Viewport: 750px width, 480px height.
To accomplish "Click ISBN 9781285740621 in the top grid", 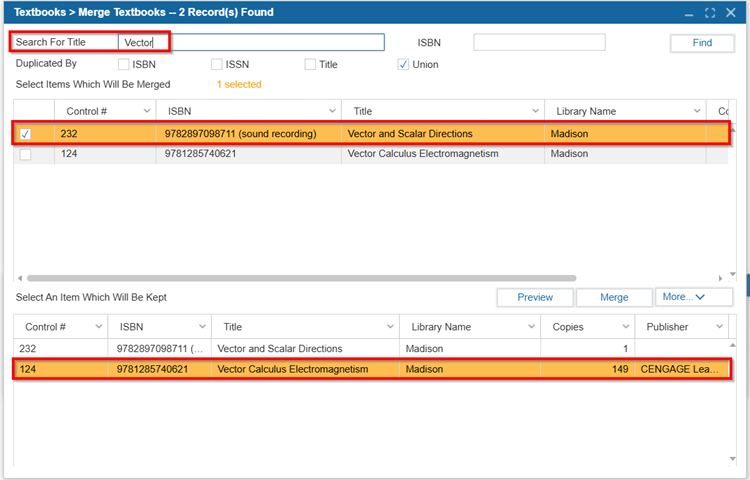I will 200,154.
